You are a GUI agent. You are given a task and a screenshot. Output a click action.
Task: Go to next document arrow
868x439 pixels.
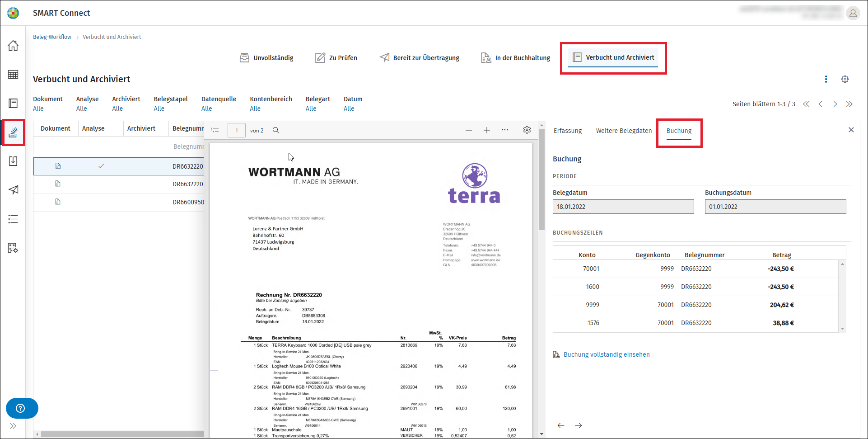click(x=579, y=425)
